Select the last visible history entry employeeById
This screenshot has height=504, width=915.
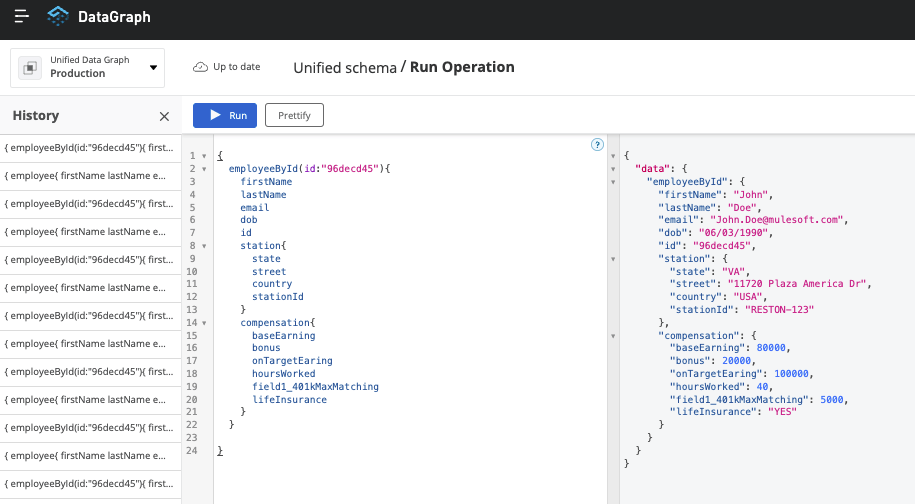[x=90, y=484]
